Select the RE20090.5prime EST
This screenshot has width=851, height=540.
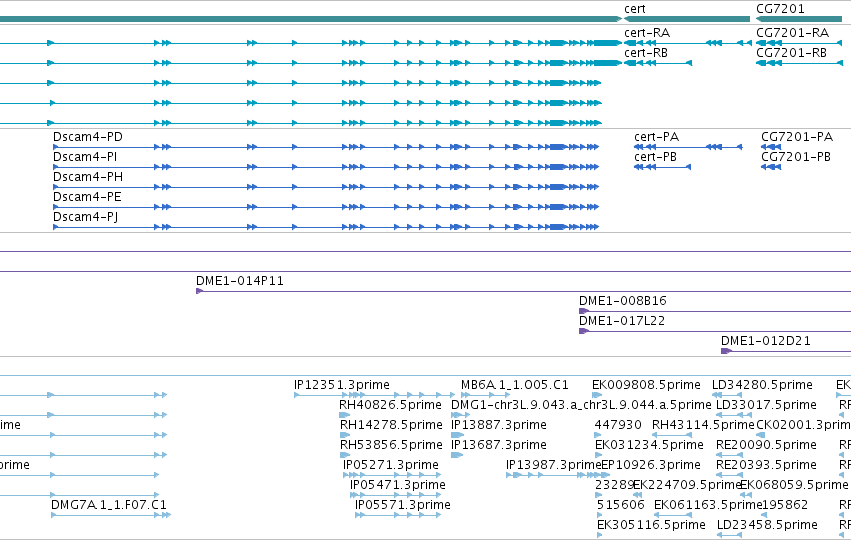click(x=729, y=455)
